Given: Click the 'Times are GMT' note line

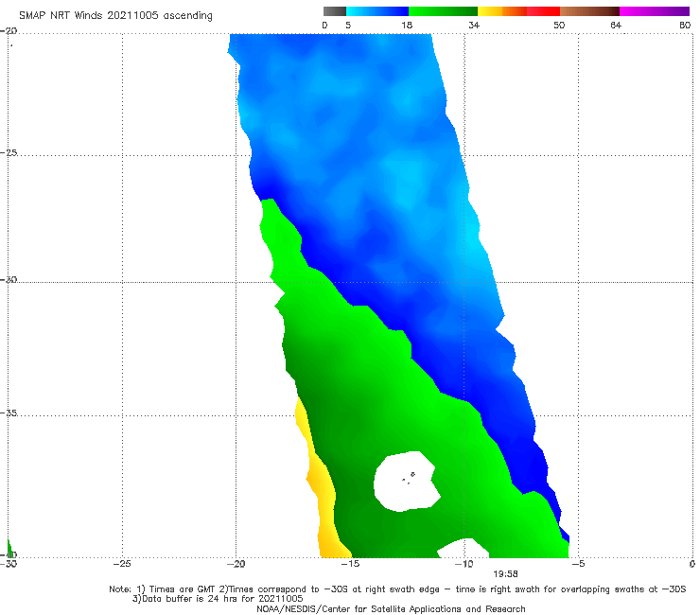Looking at the screenshot, I should (397, 589).
